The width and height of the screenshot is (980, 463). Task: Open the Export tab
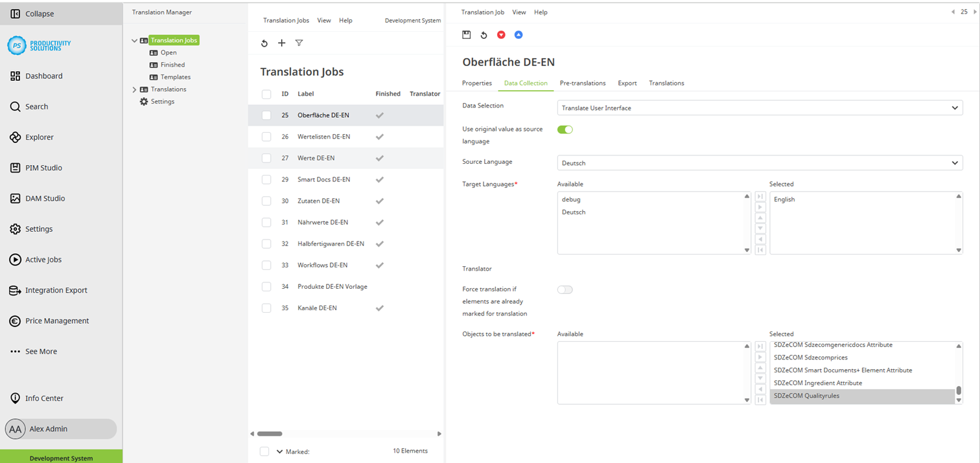627,83
